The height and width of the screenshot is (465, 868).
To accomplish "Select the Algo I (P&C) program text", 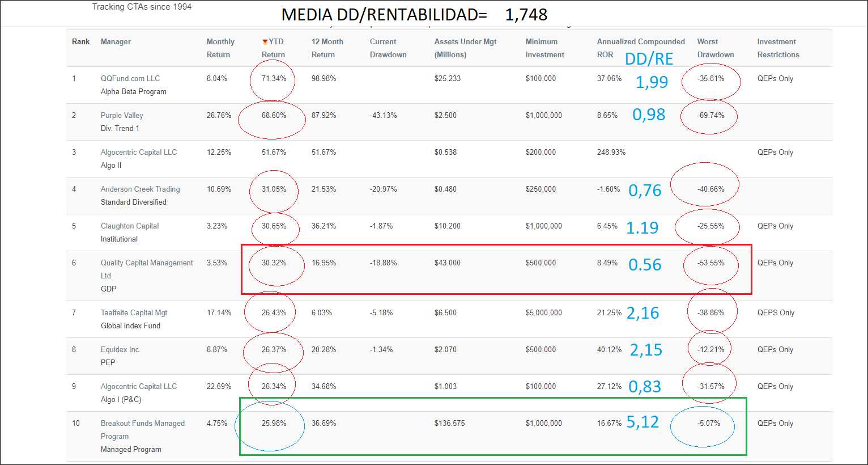I will tap(121, 400).
